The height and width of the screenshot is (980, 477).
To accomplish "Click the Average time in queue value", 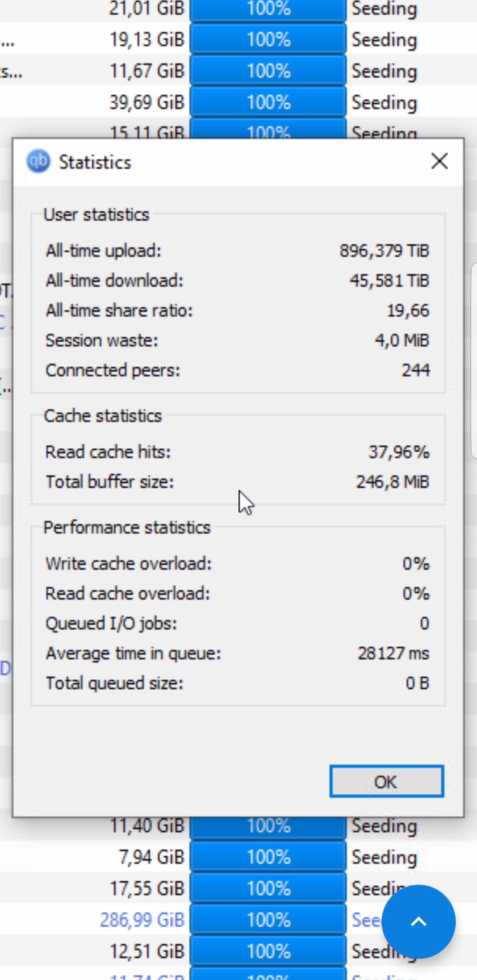I will [x=393, y=654].
